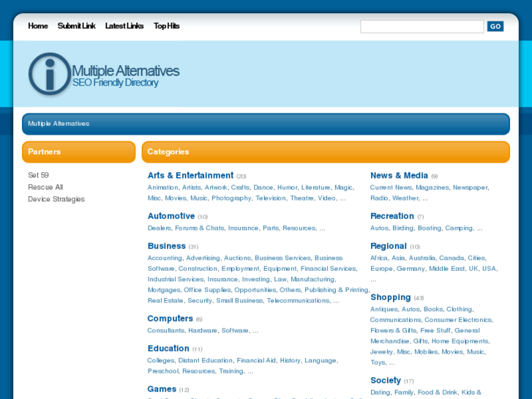Open the Society category
The image size is (532, 399).
[x=386, y=380]
